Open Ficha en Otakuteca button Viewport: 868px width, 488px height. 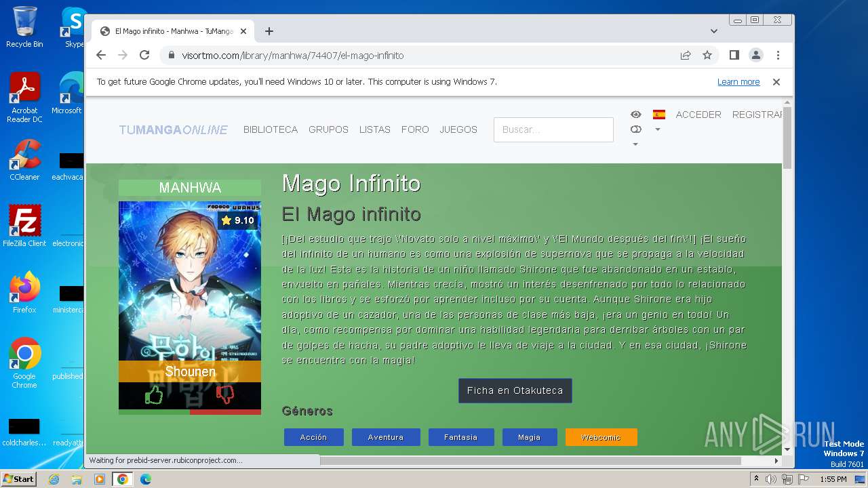tap(515, 390)
